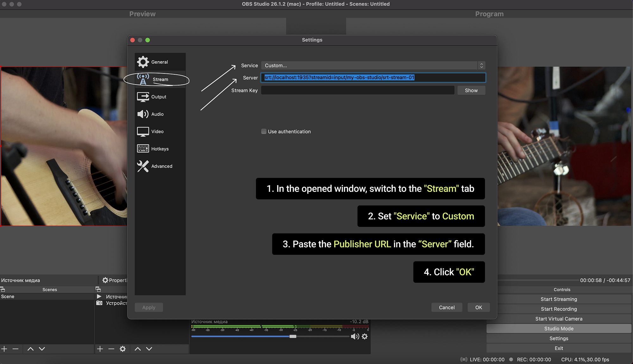Click the Hotkeys keyboard icon
The width and height of the screenshot is (633, 364).
143,148
